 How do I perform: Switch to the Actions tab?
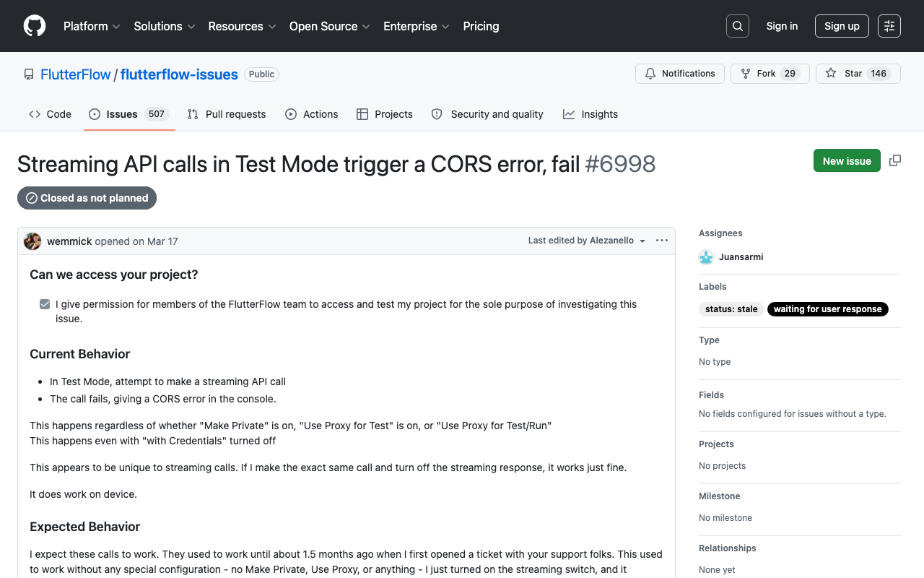tap(312, 114)
